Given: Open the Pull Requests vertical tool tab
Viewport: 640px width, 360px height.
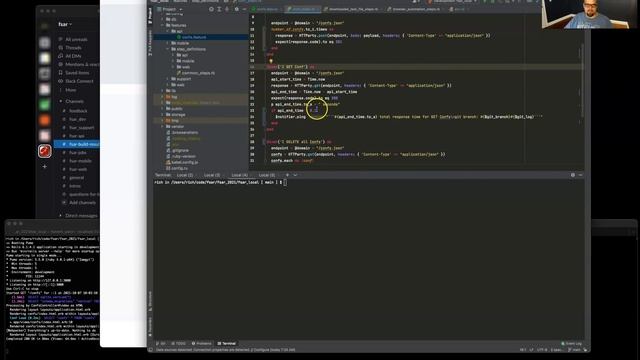Looking at the screenshot, I should (x=150, y=43).
